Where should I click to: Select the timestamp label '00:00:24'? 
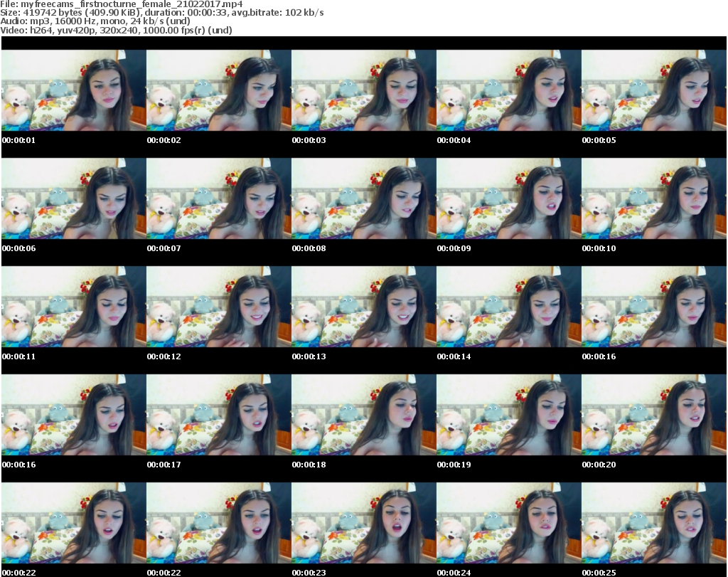click(454, 573)
